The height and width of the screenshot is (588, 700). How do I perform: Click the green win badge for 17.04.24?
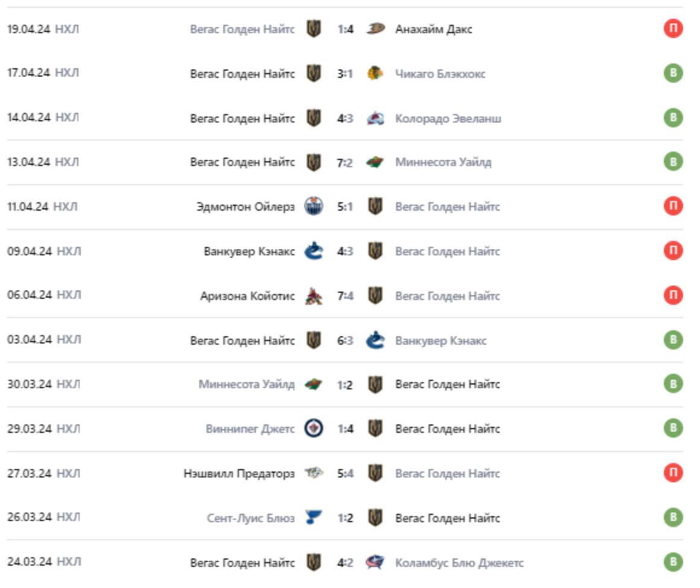coord(673,74)
